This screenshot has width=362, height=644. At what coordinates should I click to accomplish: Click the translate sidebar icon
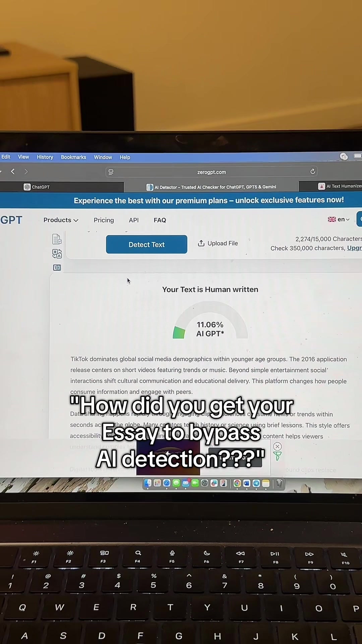tap(57, 254)
